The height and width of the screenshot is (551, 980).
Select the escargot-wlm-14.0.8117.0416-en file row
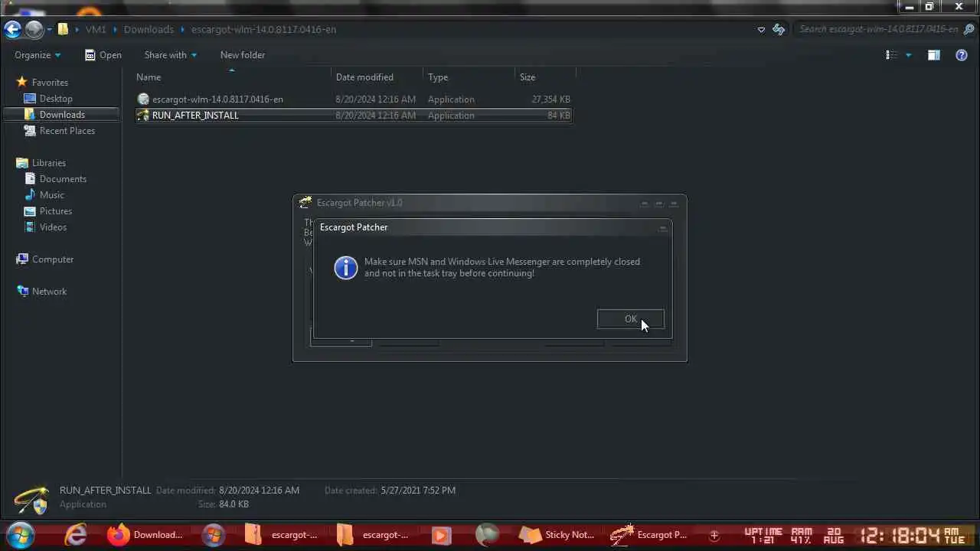(x=354, y=99)
